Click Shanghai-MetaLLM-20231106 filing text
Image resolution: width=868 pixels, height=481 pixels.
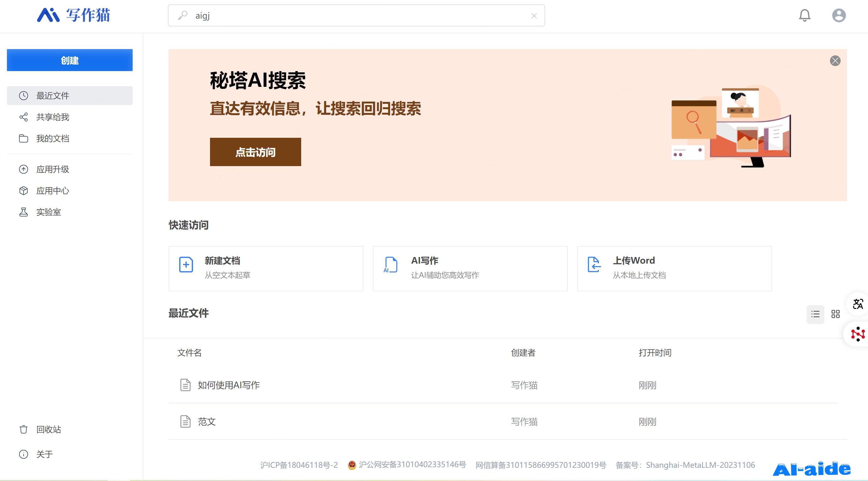click(x=700, y=465)
